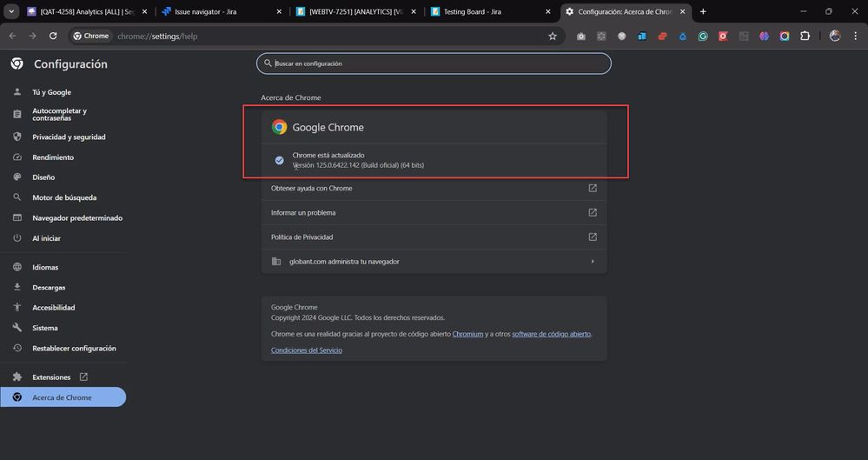Click the Chrome site info chip
The height and width of the screenshot is (460, 868).
click(x=91, y=36)
